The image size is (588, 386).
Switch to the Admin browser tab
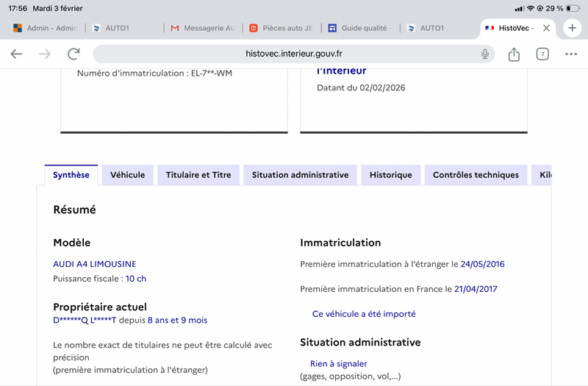[44, 28]
